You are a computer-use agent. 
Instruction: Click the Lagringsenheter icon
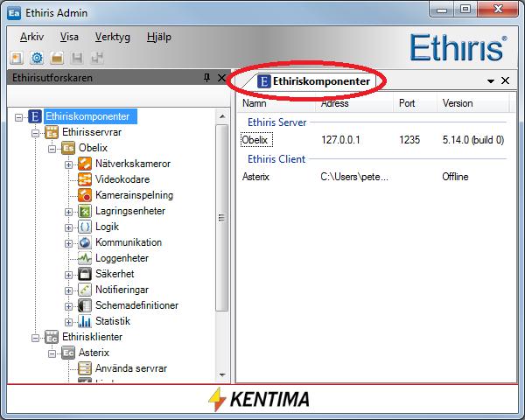click(85, 211)
